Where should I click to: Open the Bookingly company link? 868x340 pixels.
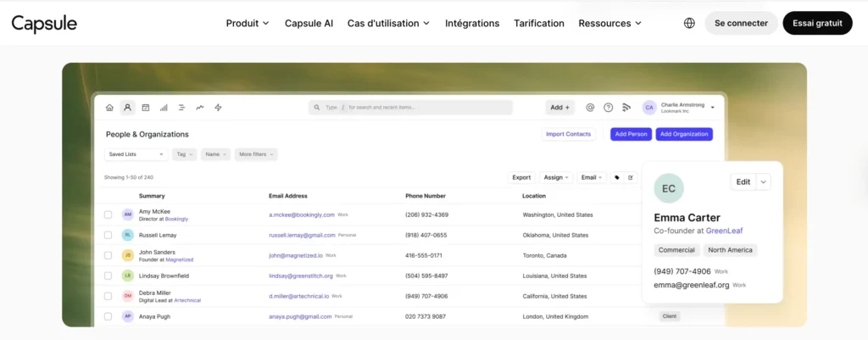pyautogui.click(x=176, y=219)
